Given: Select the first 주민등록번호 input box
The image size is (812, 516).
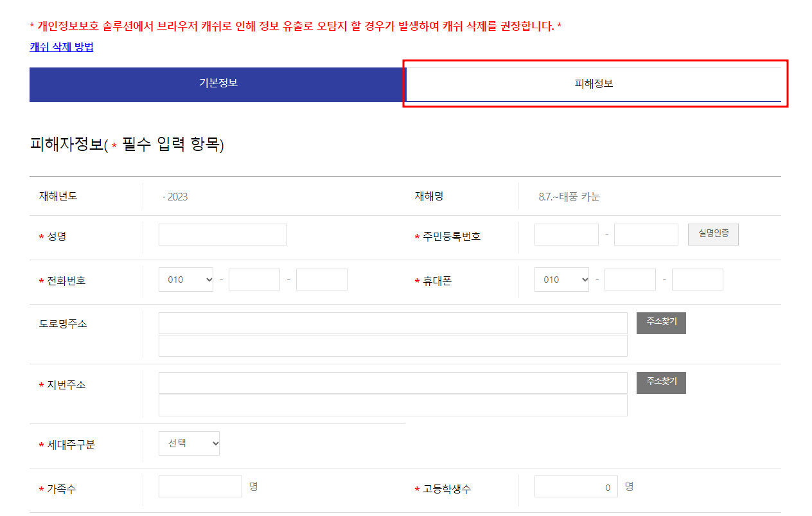Looking at the screenshot, I should (566, 234).
